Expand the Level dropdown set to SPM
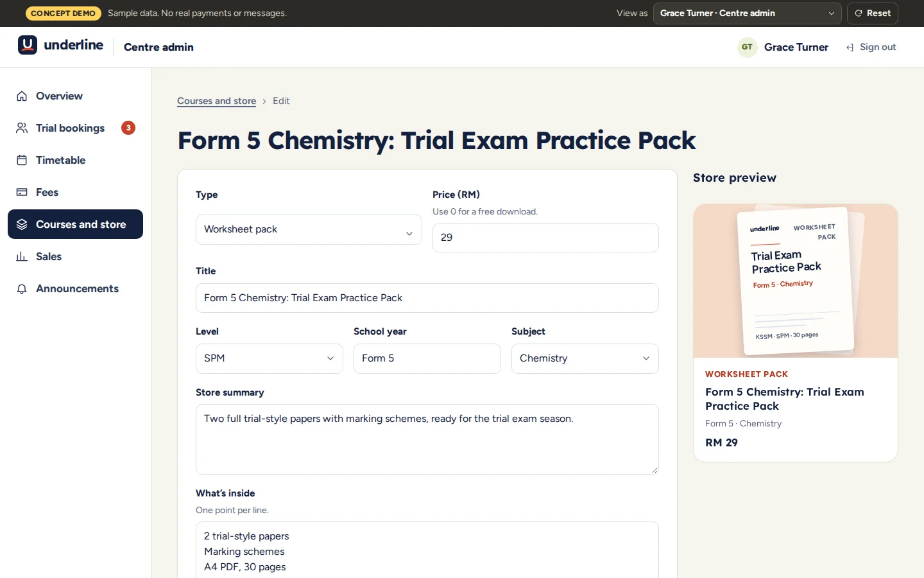Viewport: 924px width, 578px height. tap(269, 358)
